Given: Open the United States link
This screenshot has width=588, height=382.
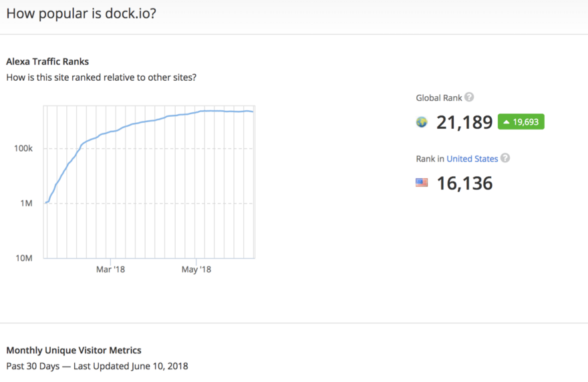Looking at the screenshot, I should coord(472,159).
